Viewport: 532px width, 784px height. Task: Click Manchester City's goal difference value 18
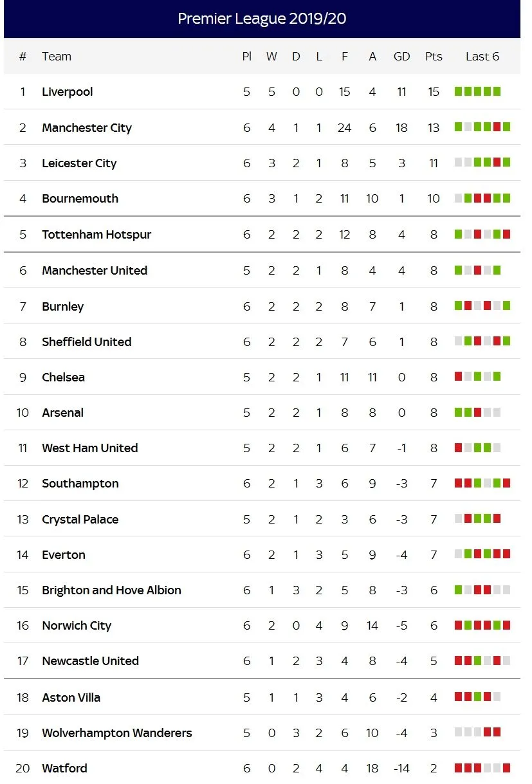(401, 128)
